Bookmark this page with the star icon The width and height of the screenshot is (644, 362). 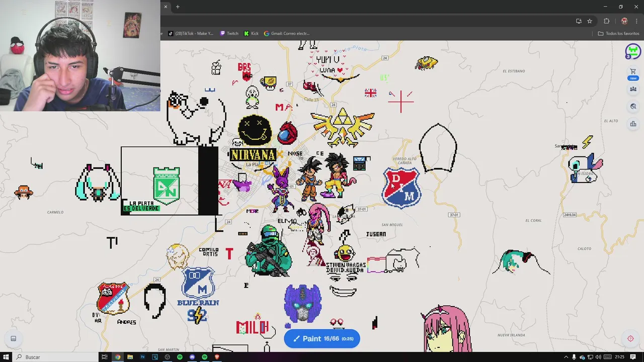(590, 21)
